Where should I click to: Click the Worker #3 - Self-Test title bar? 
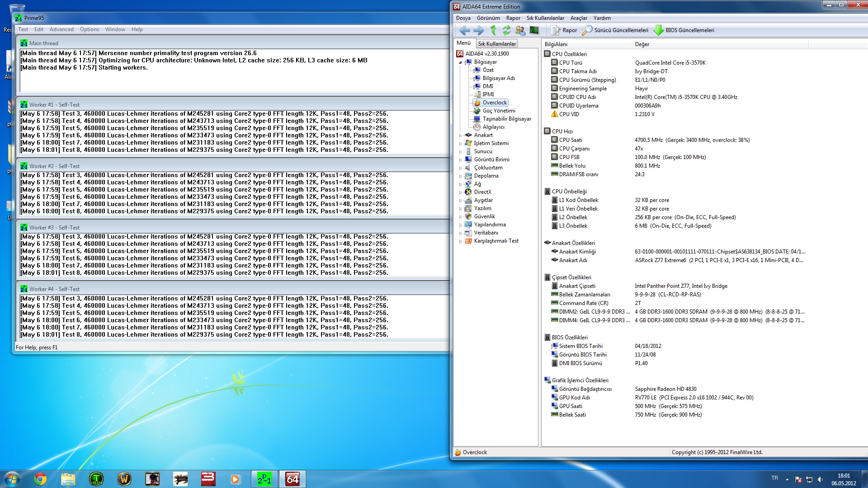(233, 227)
